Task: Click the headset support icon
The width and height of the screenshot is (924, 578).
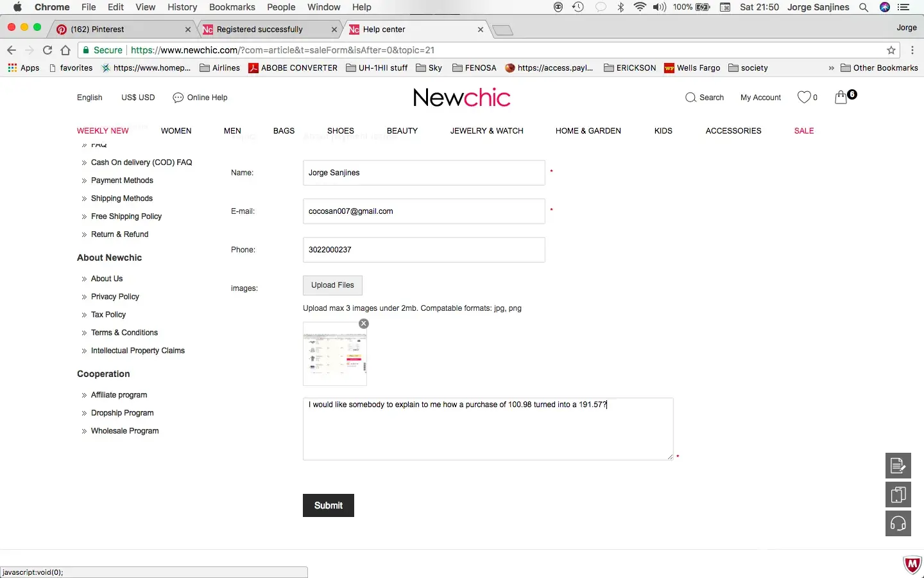Action: point(898,523)
